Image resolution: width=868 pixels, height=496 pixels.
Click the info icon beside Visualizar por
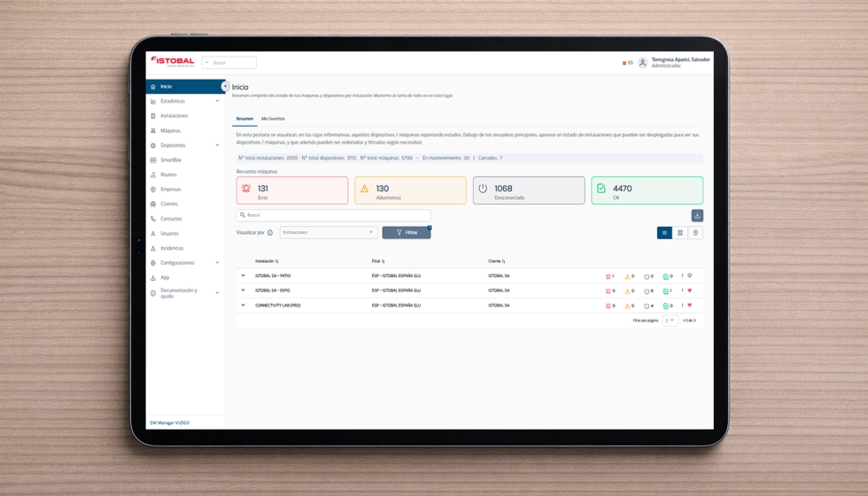(x=270, y=233)
